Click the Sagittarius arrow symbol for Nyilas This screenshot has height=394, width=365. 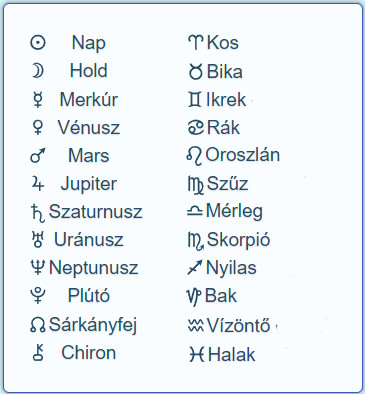click(x=195, y=268)
